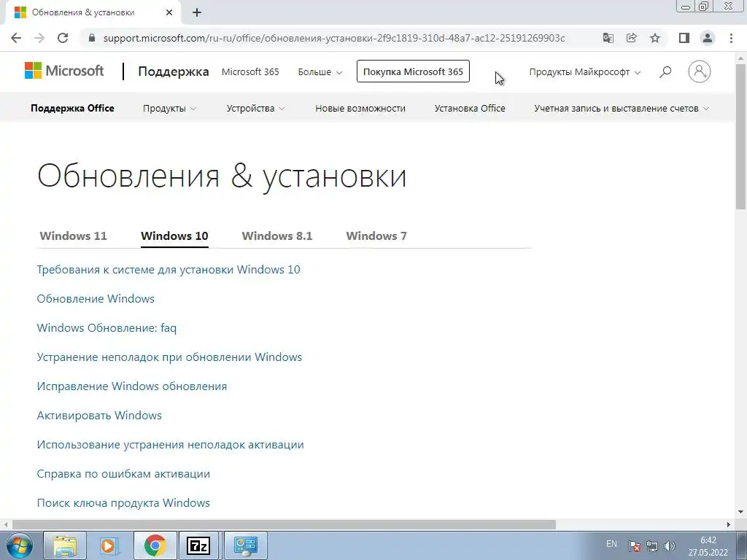Open Новые возможности menu item
Viewport: 747px width, 560px height.
tap(360, 108)
